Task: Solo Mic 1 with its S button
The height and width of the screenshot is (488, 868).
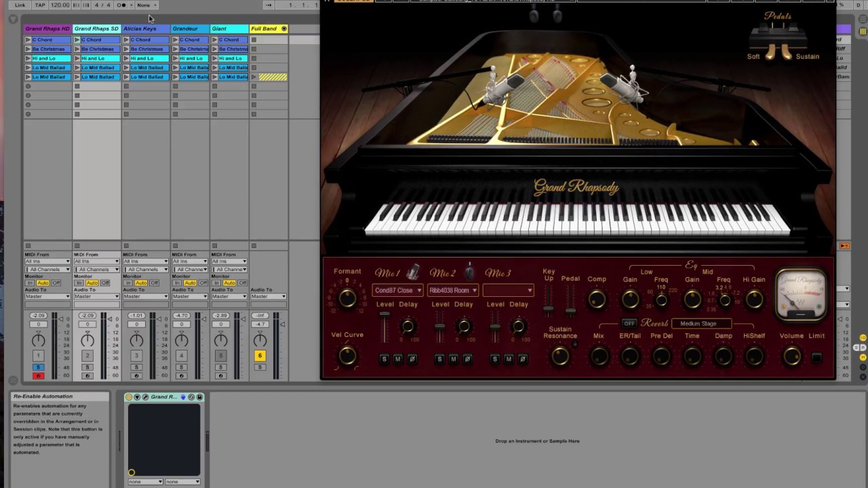Action: point(384,359)
